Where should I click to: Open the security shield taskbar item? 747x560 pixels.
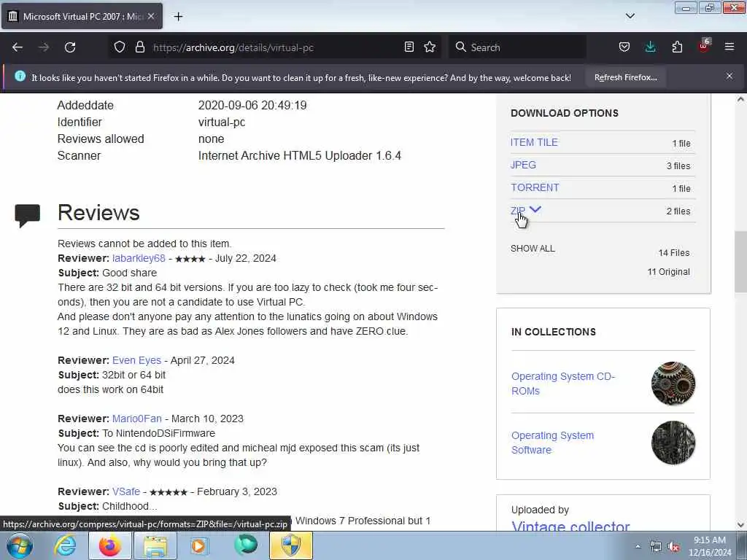coord(291,545)
